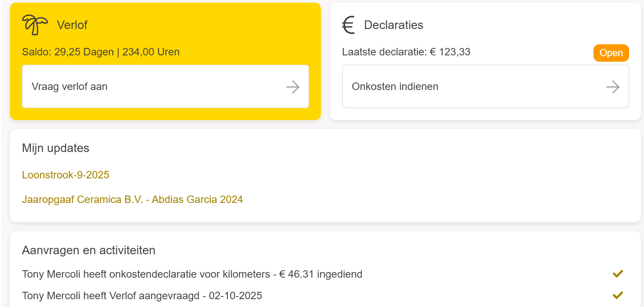
Task: Click the arrow beside Onkosten indienen
Action: [x=613, y=87]
